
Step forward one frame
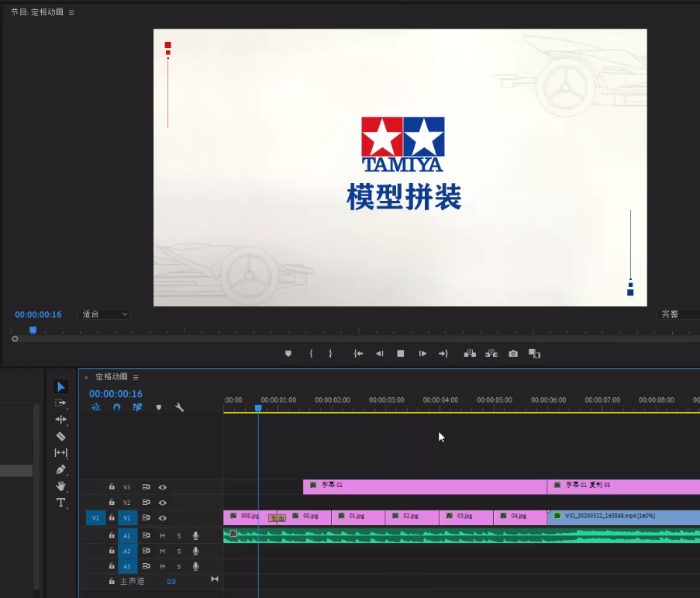(x=422, y=354)
